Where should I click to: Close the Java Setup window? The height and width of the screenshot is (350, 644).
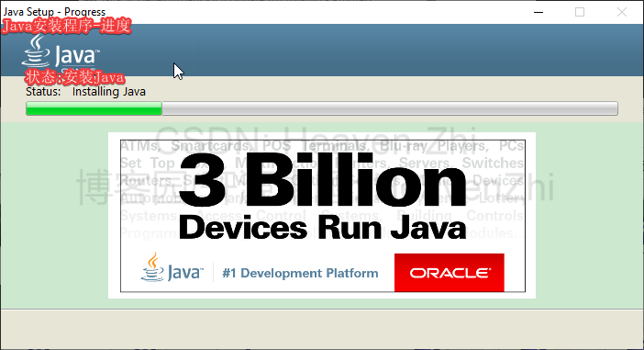(x=622, y=12)
